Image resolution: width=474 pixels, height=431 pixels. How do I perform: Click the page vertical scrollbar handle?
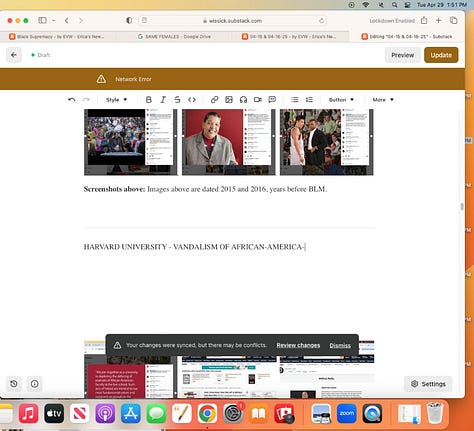click(x=462, y=207)
